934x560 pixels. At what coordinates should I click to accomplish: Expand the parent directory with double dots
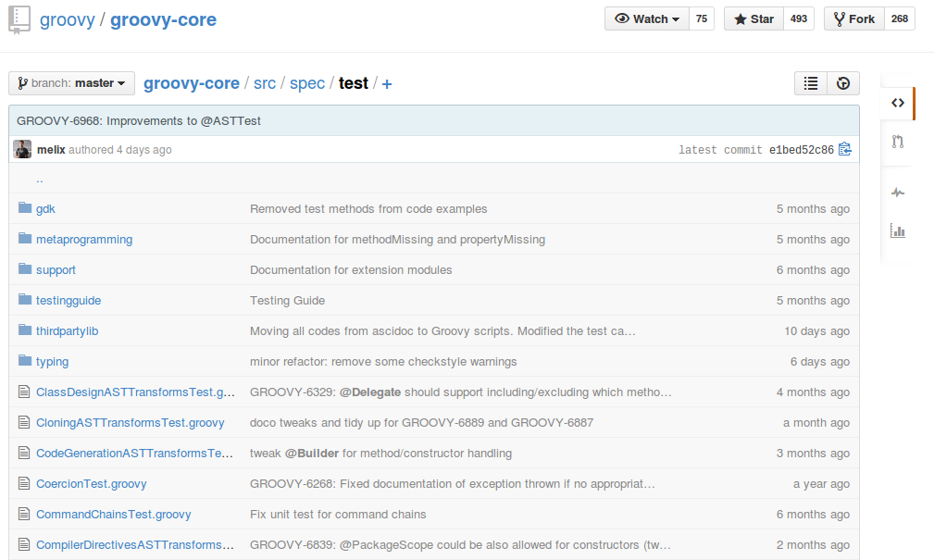click(x=40, y=178)
